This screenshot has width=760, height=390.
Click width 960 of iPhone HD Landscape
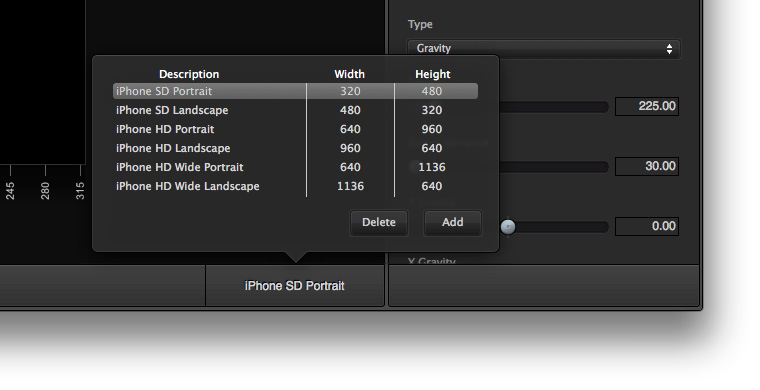[350, 148]
